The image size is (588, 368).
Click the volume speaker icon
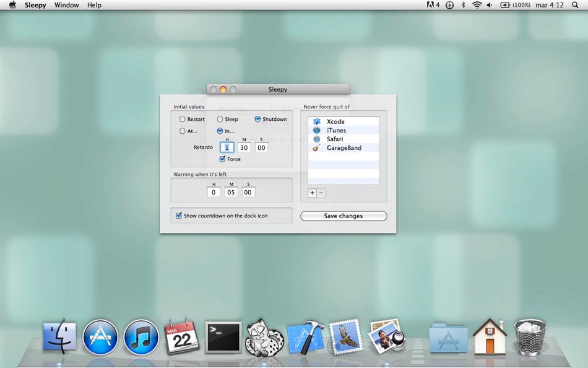(x=490, y=5)
